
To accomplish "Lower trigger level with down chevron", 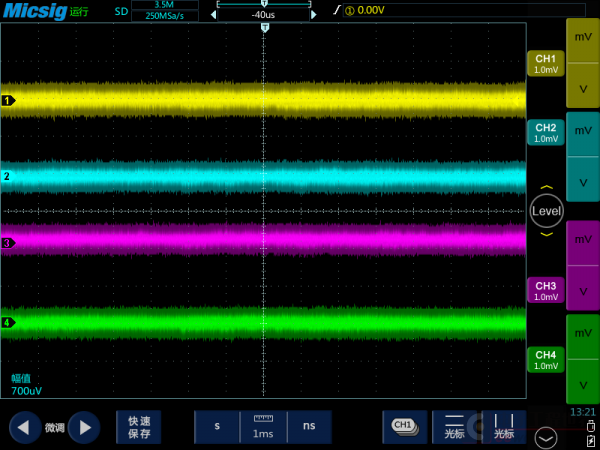I will click(546, 234).
